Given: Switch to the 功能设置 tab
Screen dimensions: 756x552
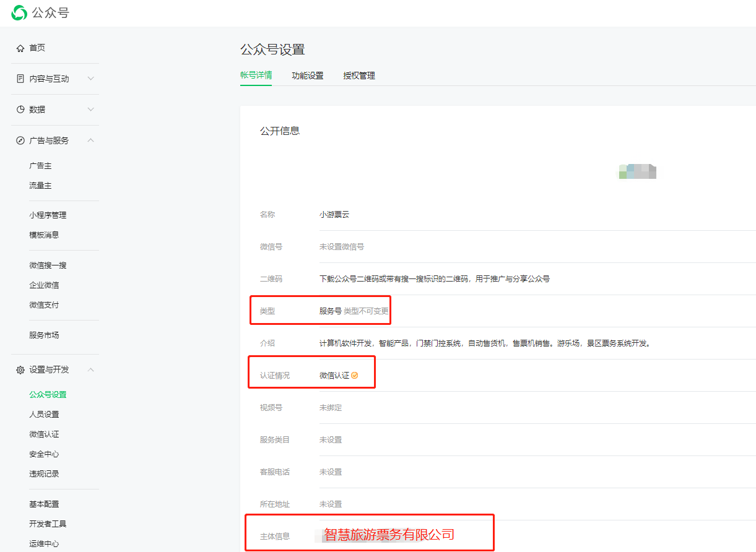Looking at the screenshot, I should 308,75.
